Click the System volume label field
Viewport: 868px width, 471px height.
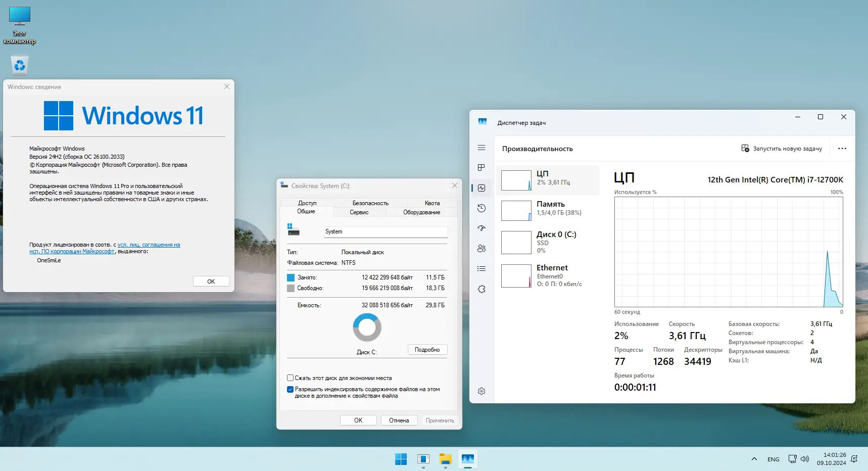(x=385, y=231)
